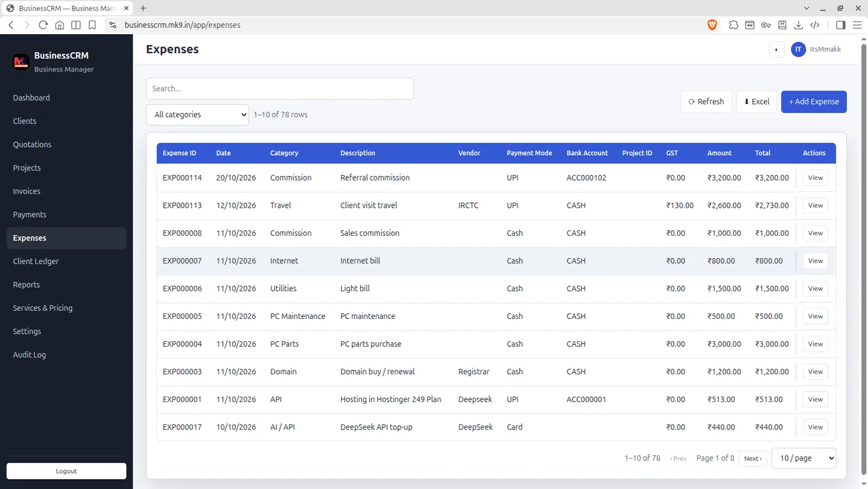Click the page vertical scrollbar
868x489 pixels.
point(864,261)
